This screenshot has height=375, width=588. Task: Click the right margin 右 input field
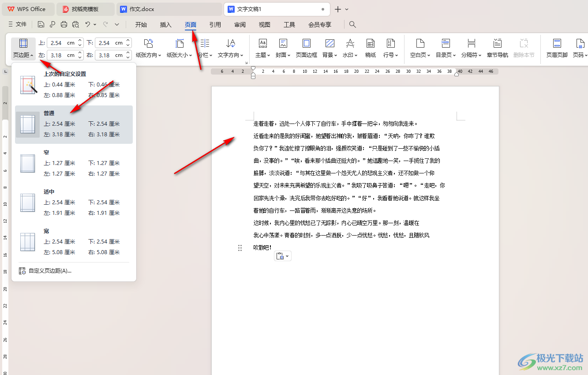tap(110, 55)
